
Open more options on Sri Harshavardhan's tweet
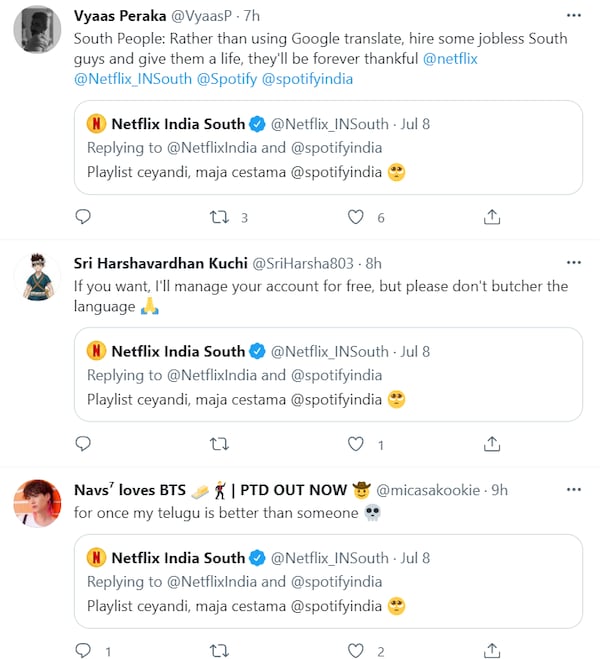click(x=573, y=263)
